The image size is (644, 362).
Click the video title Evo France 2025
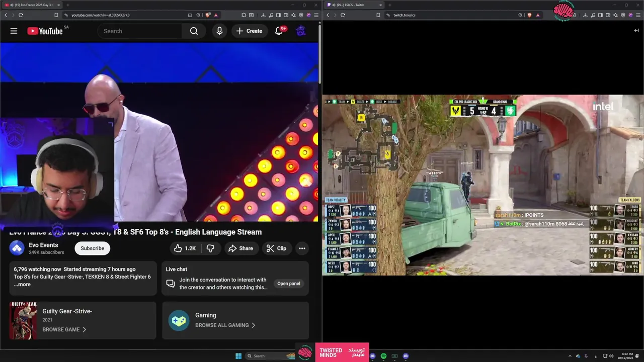[x=135, y=232]
